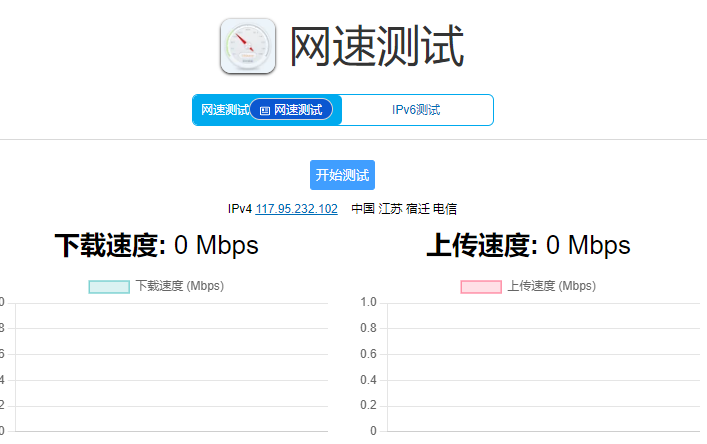Click the 上传速度: 0 Mbps readout
The width and height of the screenshot is (707, 444).
(528, 245)
